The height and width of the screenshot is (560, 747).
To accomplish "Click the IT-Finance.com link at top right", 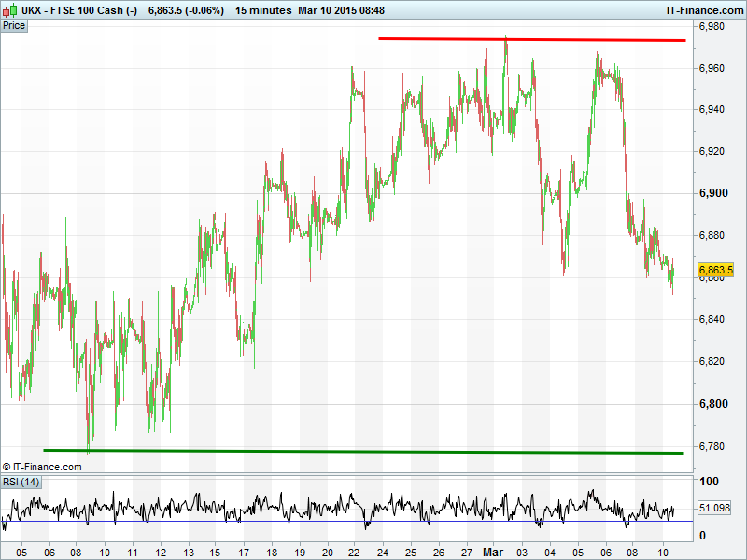I will tap(703, 10).
